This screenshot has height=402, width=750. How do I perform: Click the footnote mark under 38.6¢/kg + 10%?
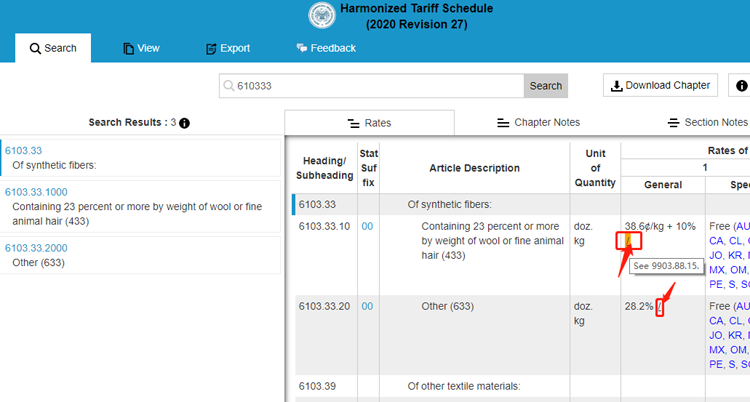[x=628, y=240]
